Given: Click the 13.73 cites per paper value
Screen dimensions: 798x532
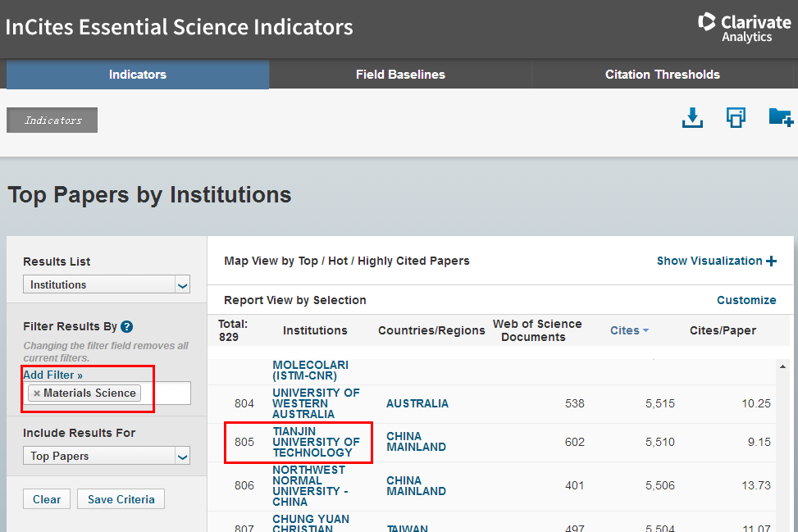Looking at the screenshot, I should pos(755,486).
